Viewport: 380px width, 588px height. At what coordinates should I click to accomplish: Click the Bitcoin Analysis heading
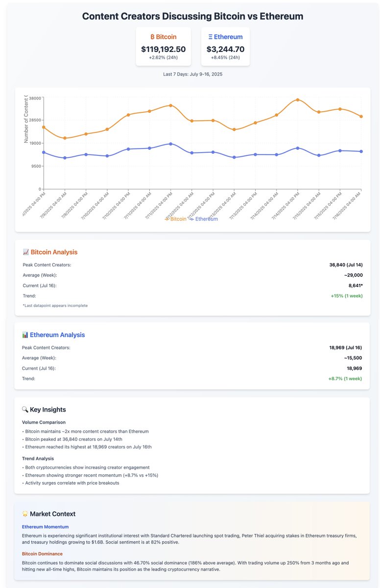[54, 252]
